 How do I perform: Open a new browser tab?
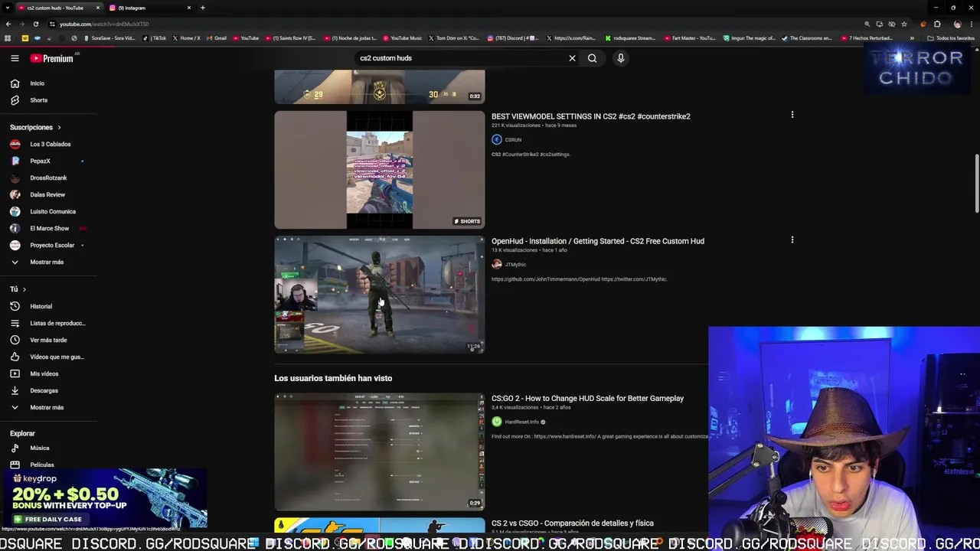point(203,8)
